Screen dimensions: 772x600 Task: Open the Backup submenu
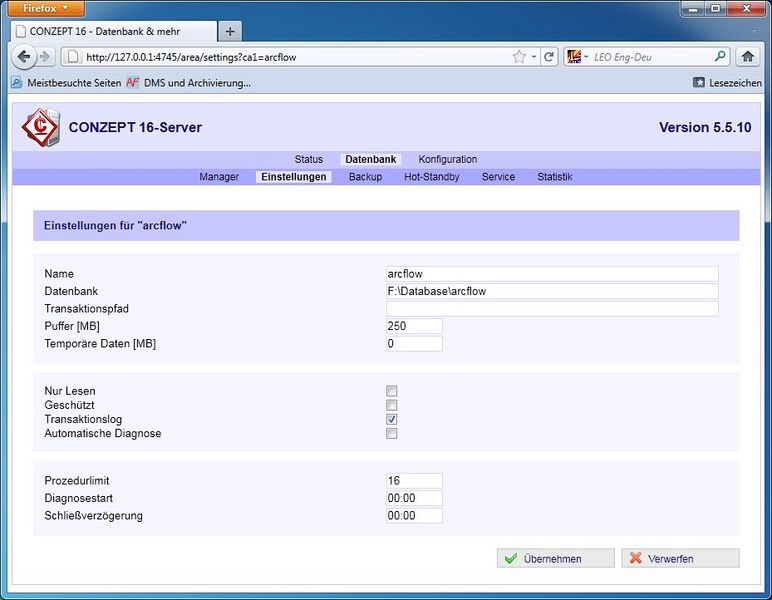[x=365, y=177]
